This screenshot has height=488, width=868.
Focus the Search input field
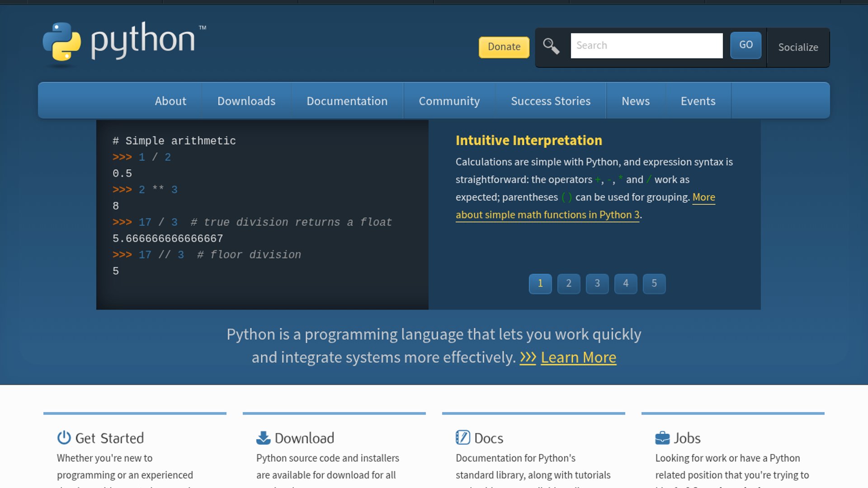[646, 46]
